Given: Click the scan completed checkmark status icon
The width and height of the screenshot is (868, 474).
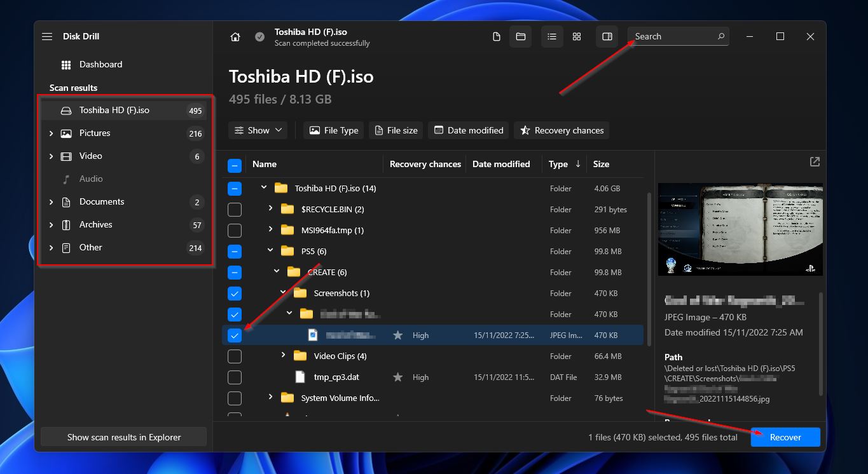Looking at the screenshot, I should 259,37.
